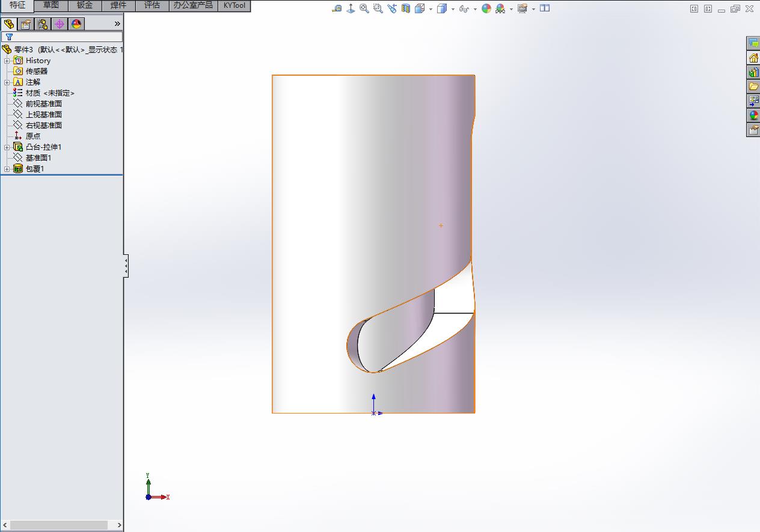Open the Apply Scene dropdown arrow
Viewport: 760px width, 532px height.
(x=511, y=9)
